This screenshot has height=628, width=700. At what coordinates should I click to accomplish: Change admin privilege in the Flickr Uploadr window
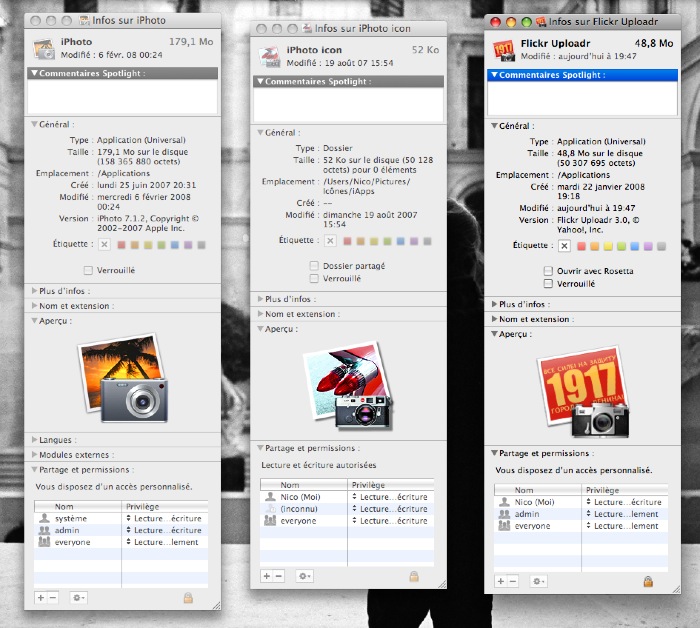(x=624, y=514)
